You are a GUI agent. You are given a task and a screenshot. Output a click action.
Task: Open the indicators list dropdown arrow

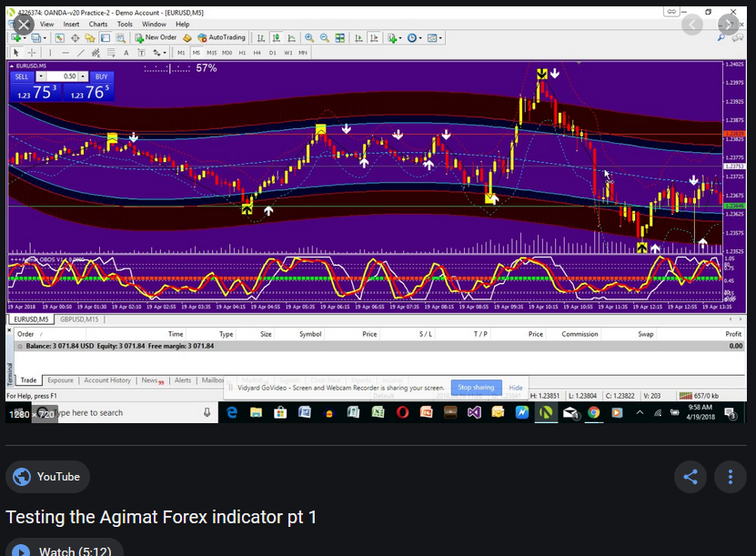400,38
